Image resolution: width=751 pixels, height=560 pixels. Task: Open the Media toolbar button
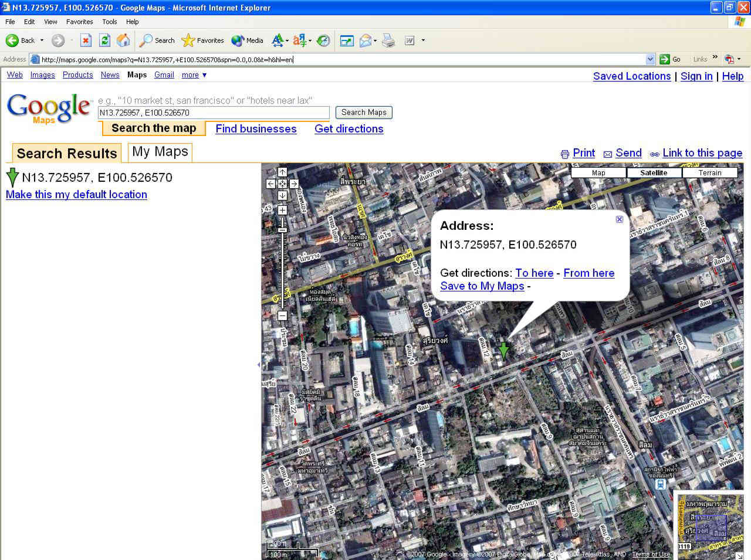pos(247,40)
